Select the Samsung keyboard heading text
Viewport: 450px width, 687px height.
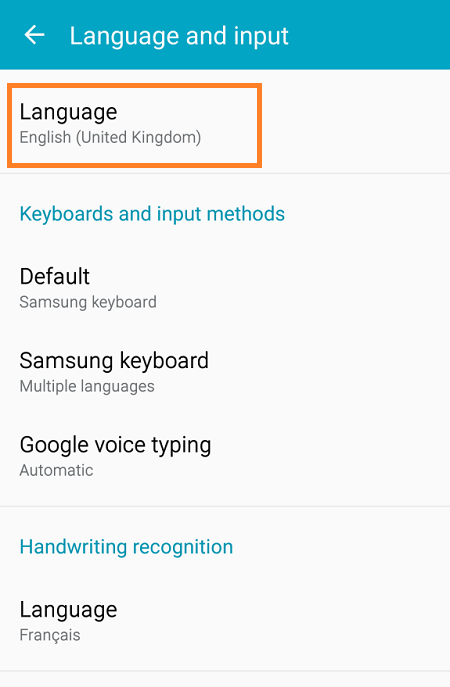click(x=114, y=361)
